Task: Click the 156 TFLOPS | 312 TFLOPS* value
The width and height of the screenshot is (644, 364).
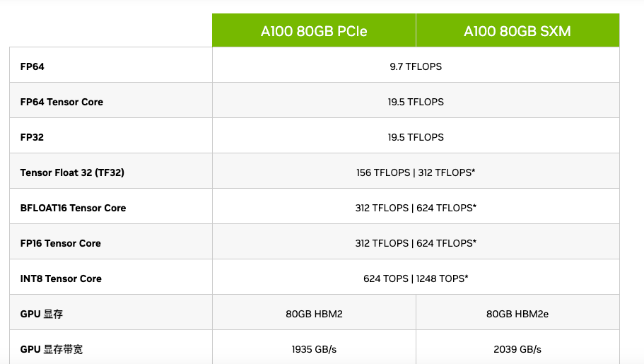Action: click(x=416, y=172)
